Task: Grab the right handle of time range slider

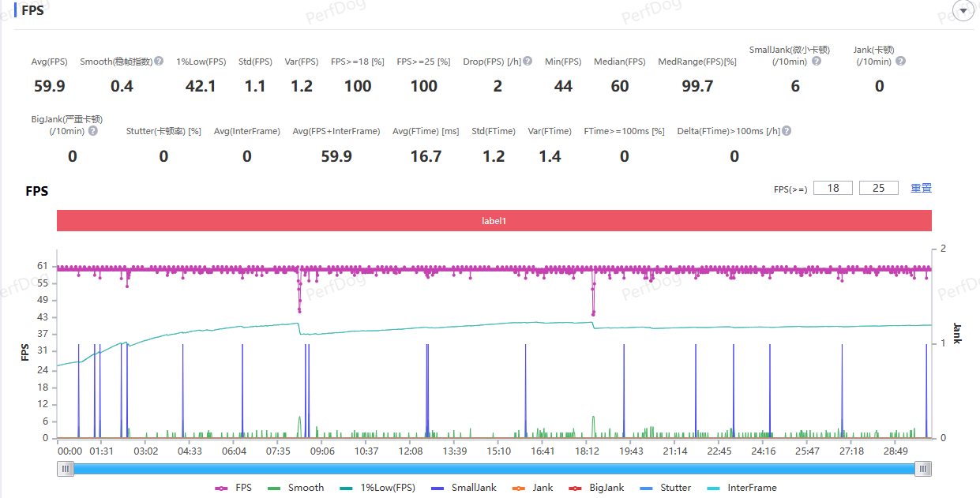Action: click(923, 469)
